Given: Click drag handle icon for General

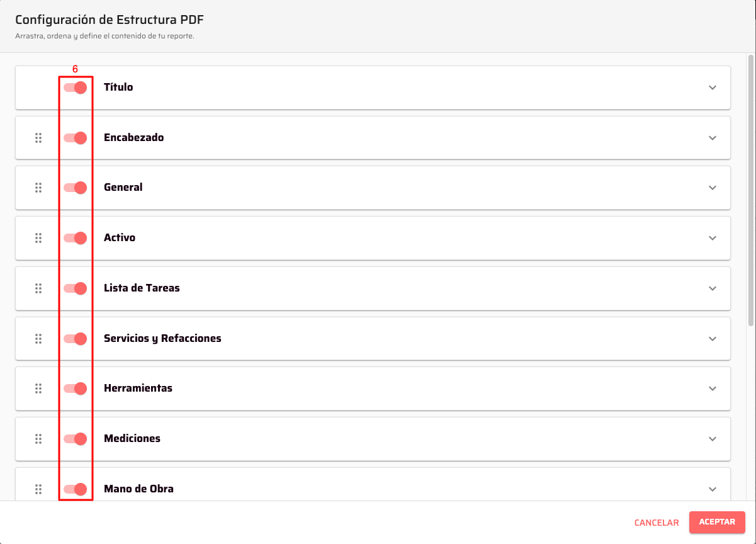Looking at the screenshot, I should (x=38, y=188).
